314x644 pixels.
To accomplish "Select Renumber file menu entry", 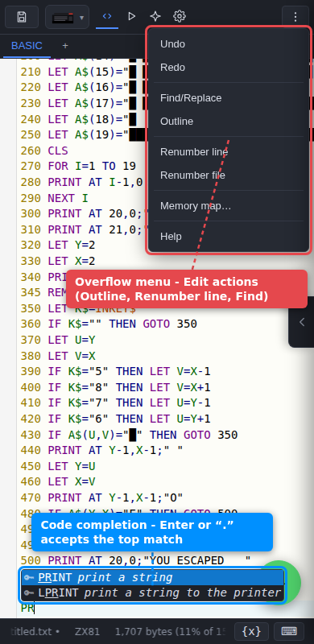I will pos(229,175).
